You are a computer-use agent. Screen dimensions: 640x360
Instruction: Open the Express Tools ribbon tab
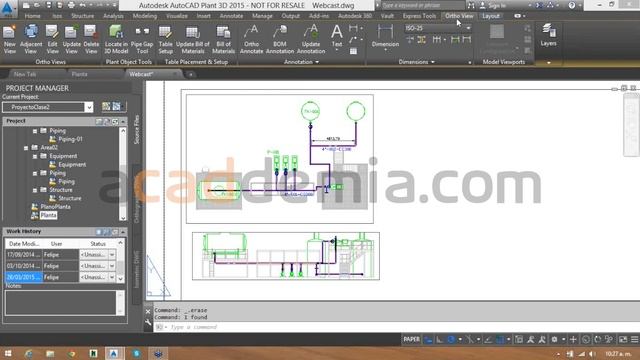click(x=419, y=16)
